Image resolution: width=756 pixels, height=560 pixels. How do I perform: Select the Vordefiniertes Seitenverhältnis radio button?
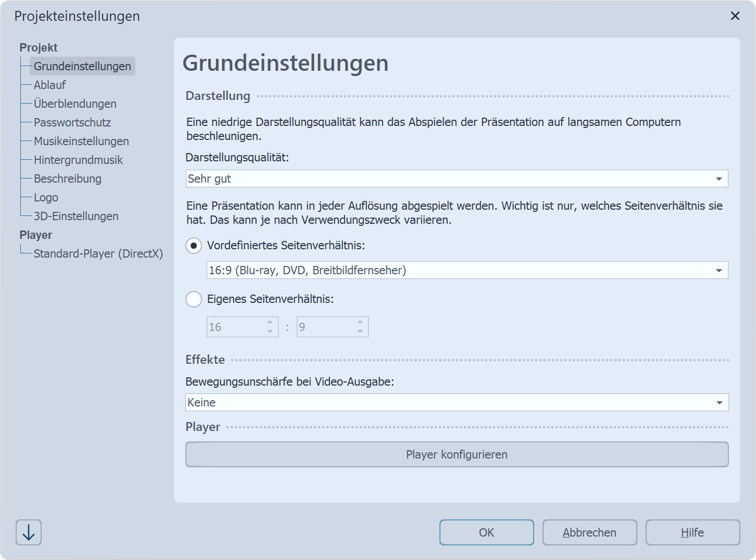tap(193, 246)
